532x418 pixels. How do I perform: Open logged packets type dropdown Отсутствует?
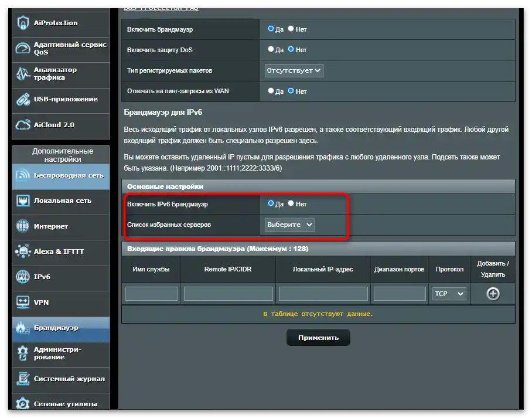point(294,70)
